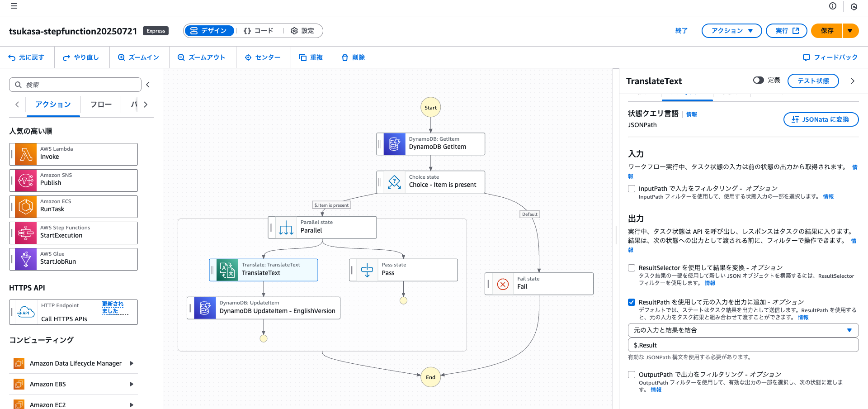Click the 保存 save button
This screenshot has width=868, height=409.
827,31
